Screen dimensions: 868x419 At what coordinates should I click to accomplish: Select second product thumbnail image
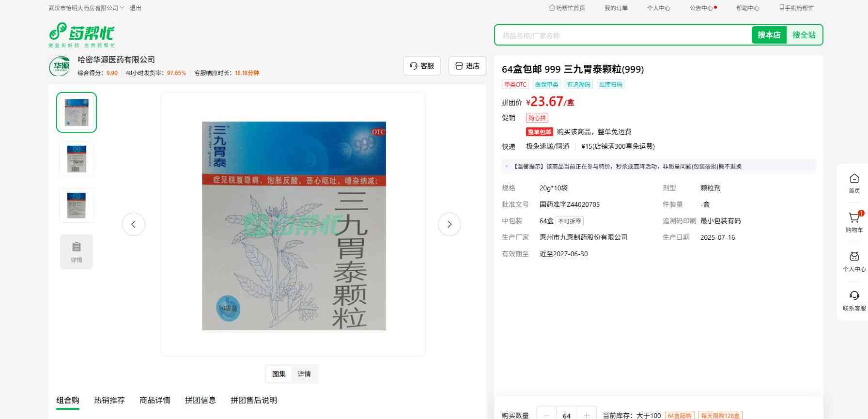77,159
